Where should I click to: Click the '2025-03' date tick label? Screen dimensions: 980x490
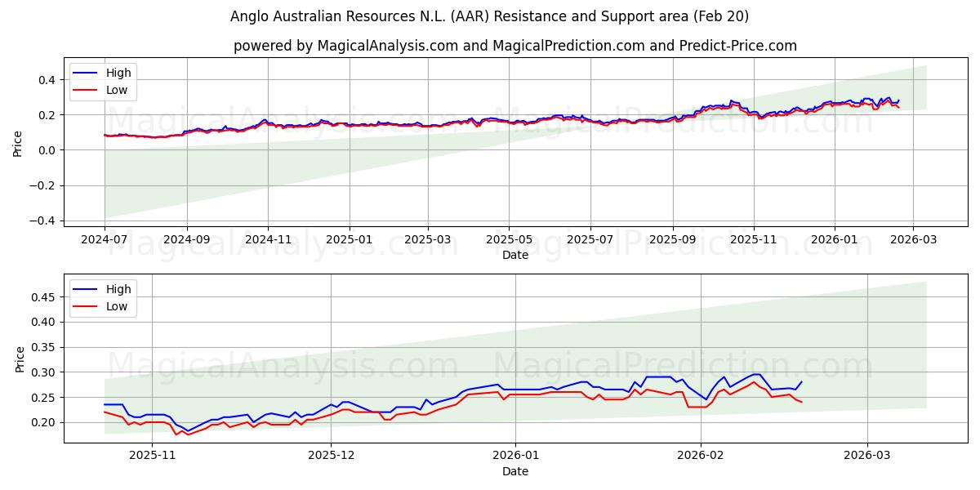[x=428, y=240]
